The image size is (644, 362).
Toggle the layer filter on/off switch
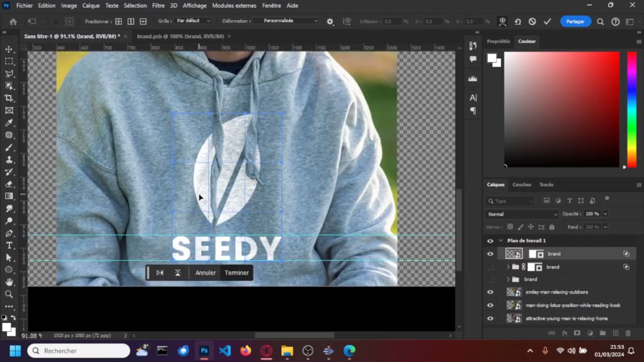607,199
